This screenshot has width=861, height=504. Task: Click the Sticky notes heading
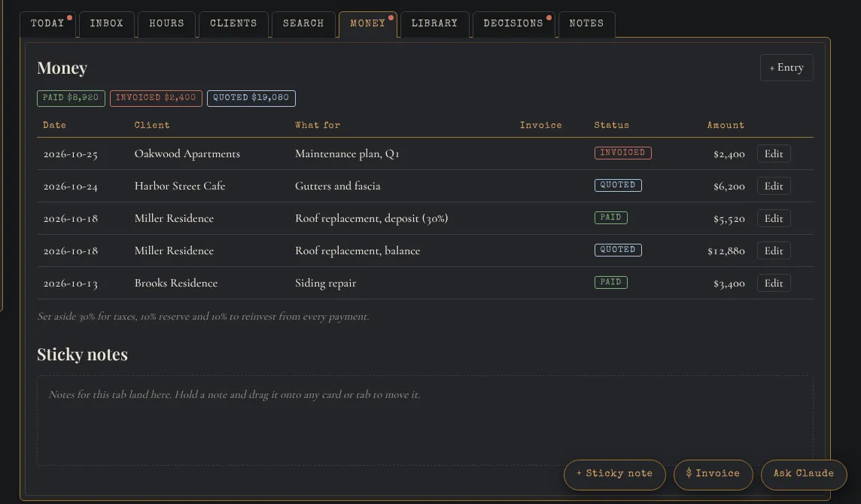82,354
